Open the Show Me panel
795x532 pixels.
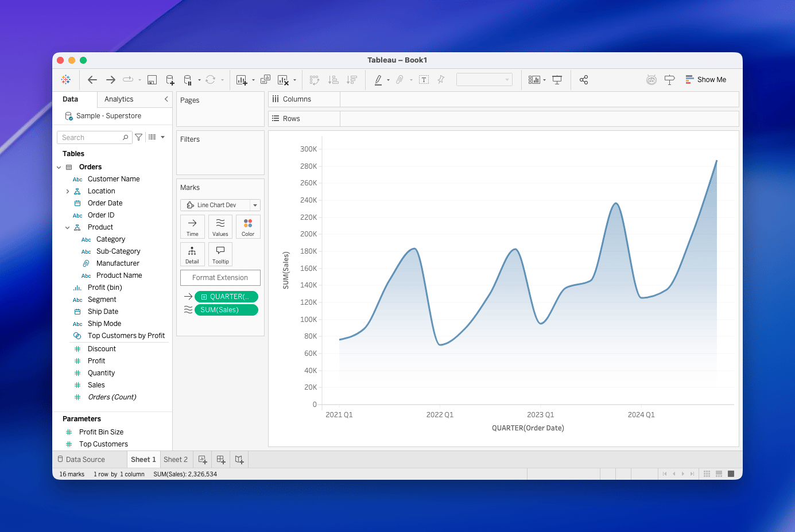pos(705,80)
